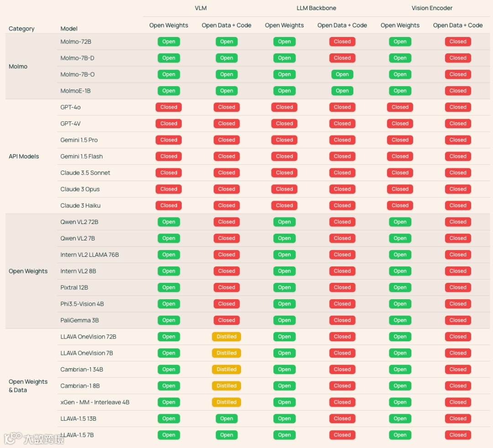493x448 pixels.
Task: Click Open Data + Code header under VLM
Action: [226, 25]
